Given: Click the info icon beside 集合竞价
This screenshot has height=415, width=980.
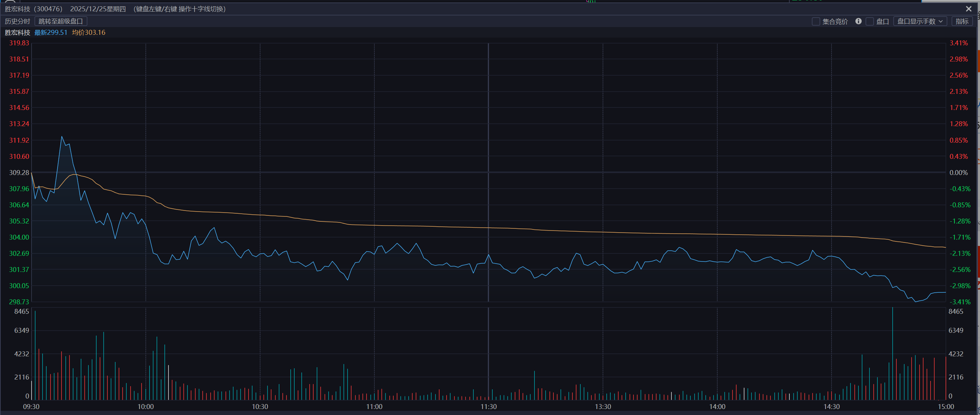Looking at the screenshot, I should click(858, 21).
